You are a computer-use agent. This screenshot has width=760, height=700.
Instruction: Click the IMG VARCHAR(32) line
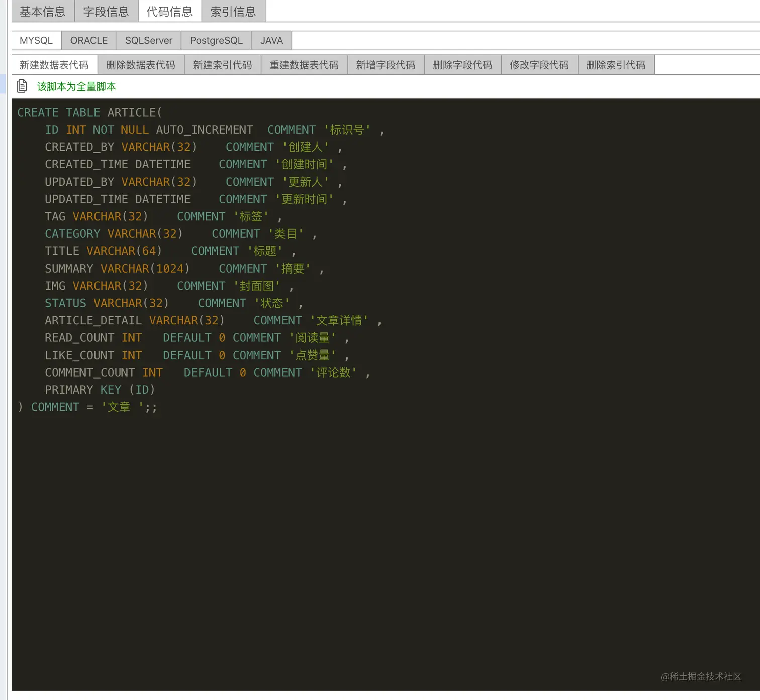tap(169, 286)
